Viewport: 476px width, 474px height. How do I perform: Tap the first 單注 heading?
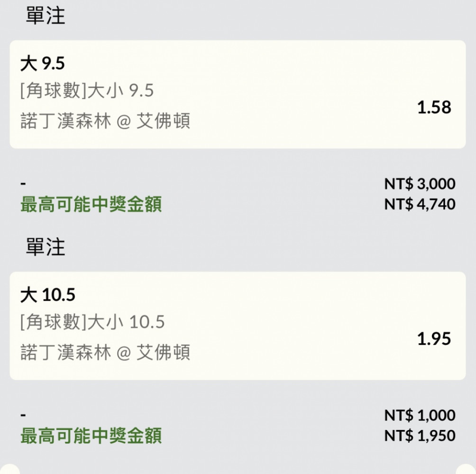tap(46, 16)
